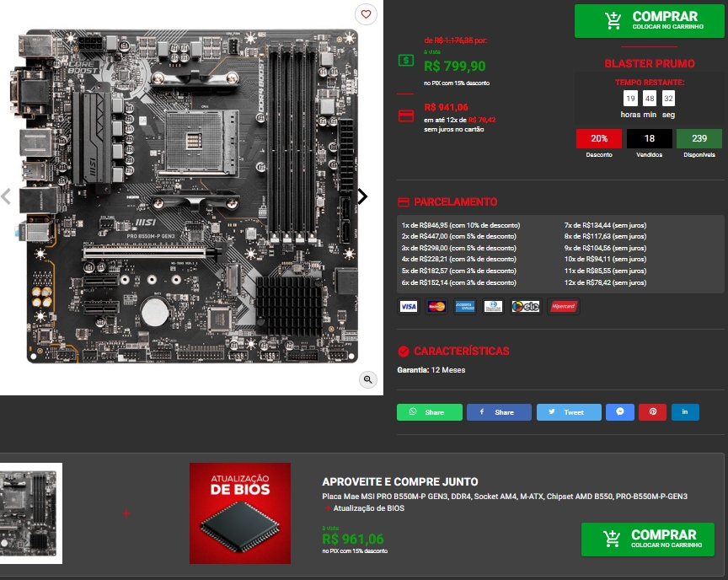Screen dimensions: 728x580
Task: Click the BLASTER PRUMO promo title
Action: 649,63
